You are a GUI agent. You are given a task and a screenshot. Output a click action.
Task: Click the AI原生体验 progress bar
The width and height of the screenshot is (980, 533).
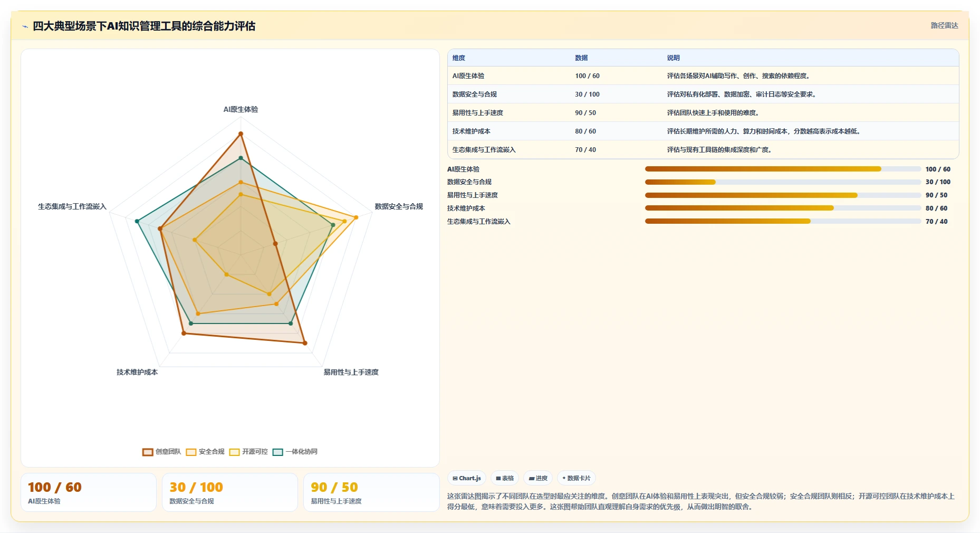[783, 169]
